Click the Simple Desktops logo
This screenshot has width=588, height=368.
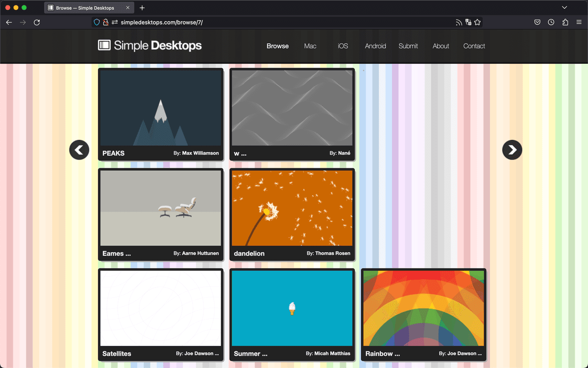tap(150, 46)
